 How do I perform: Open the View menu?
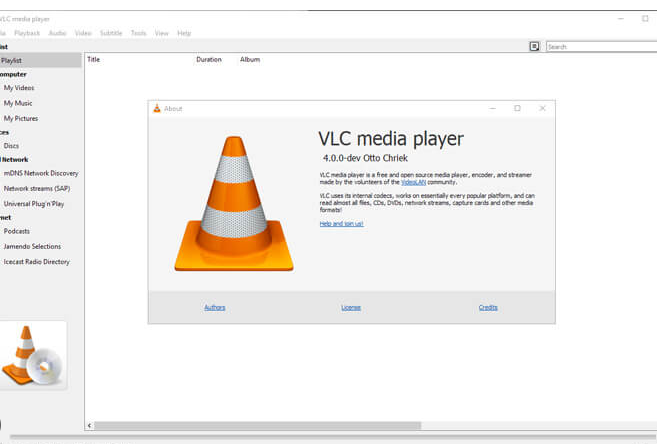161,33
